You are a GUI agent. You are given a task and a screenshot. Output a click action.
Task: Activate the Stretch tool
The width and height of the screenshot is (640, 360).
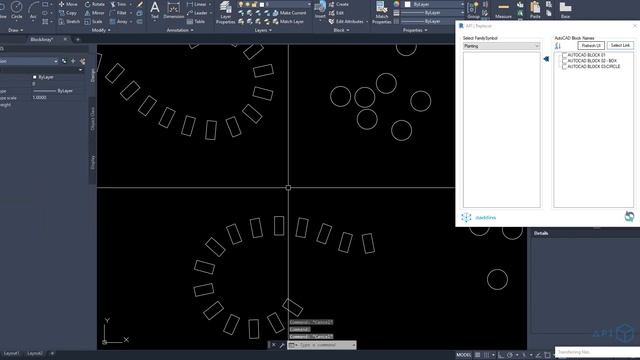(69, 21)
